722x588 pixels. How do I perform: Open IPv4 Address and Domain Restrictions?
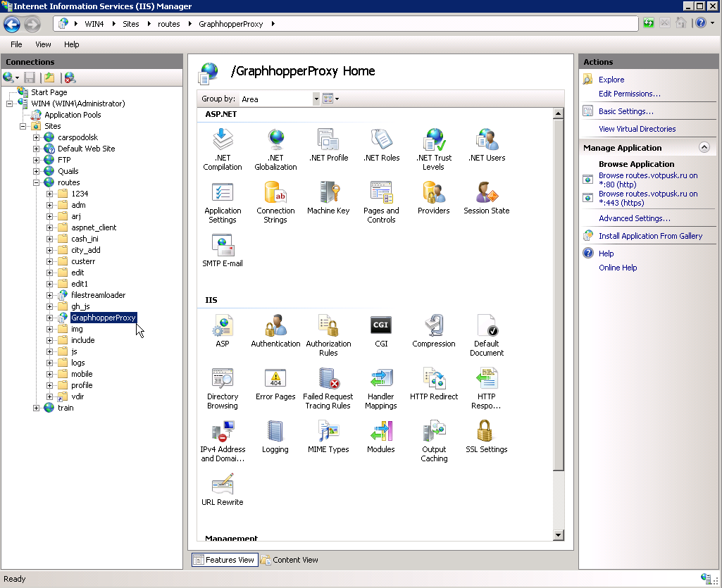point(223,442)
